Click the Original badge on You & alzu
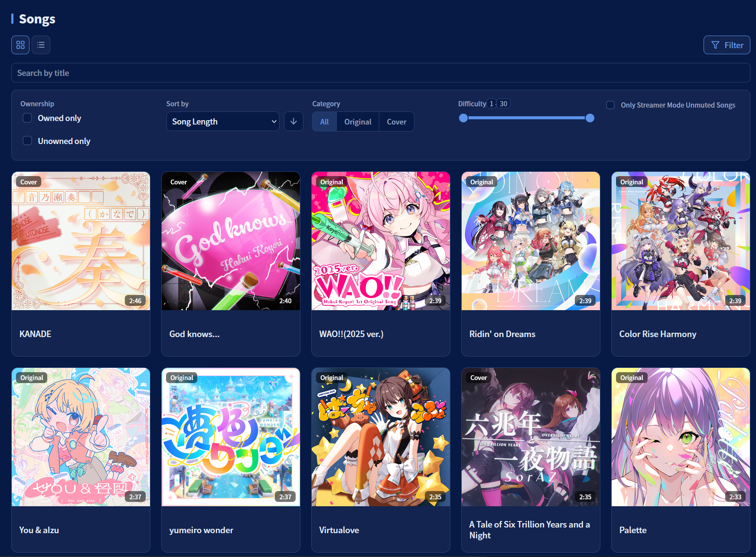Viewport: 756px width, 557px height. [x=32, y=378]
